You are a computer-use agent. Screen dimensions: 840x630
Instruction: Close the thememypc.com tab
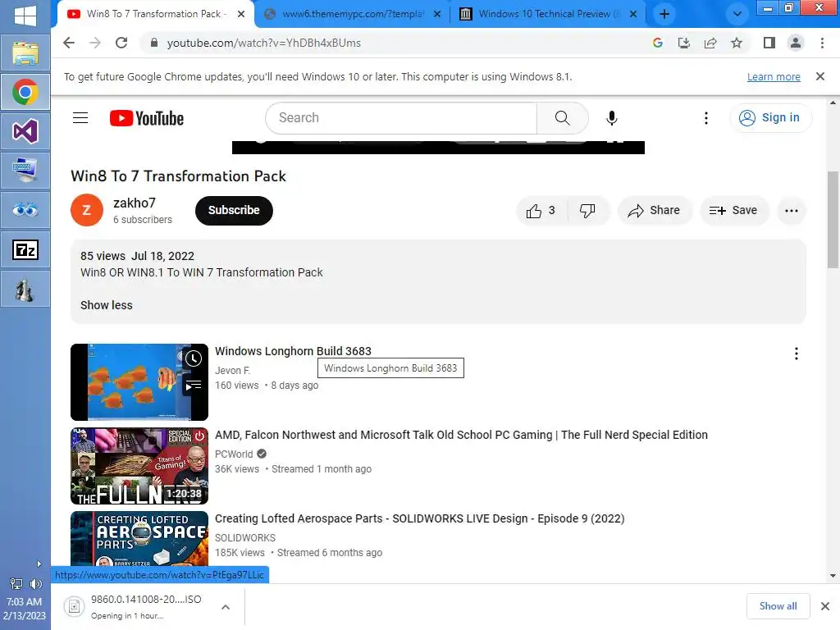[x=437, y=14]
